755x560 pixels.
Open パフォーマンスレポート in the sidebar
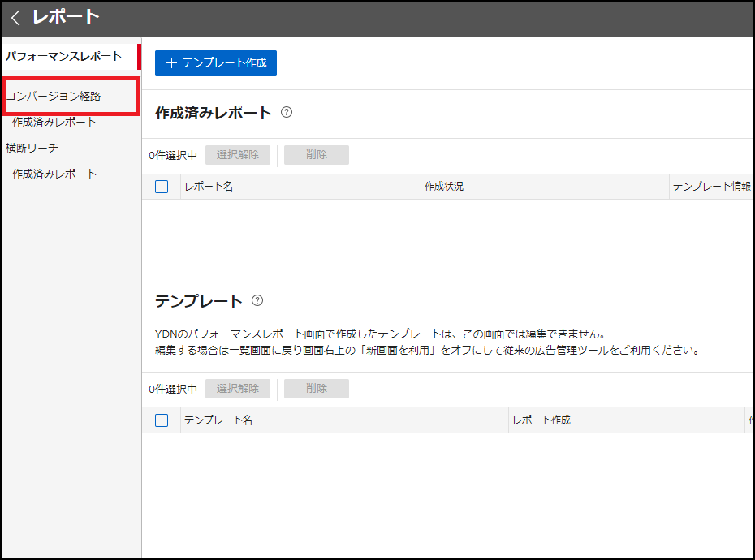tap(63, 56)
